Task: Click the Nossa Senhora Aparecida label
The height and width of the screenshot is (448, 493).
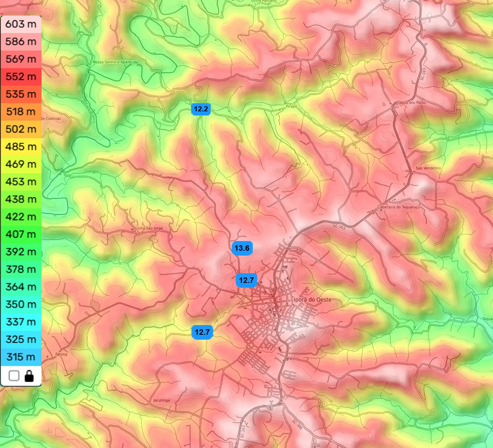Action: (x=116, y=62)
